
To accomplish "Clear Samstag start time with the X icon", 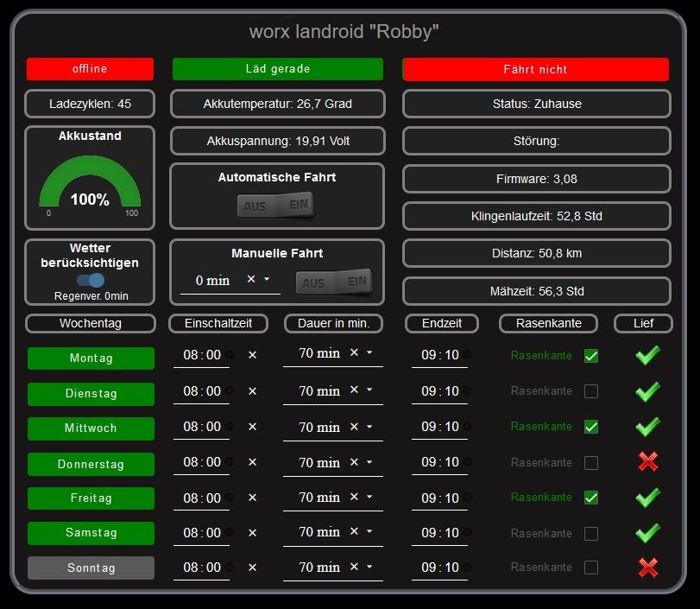I will pyautogui.click(x=252, y=533).
